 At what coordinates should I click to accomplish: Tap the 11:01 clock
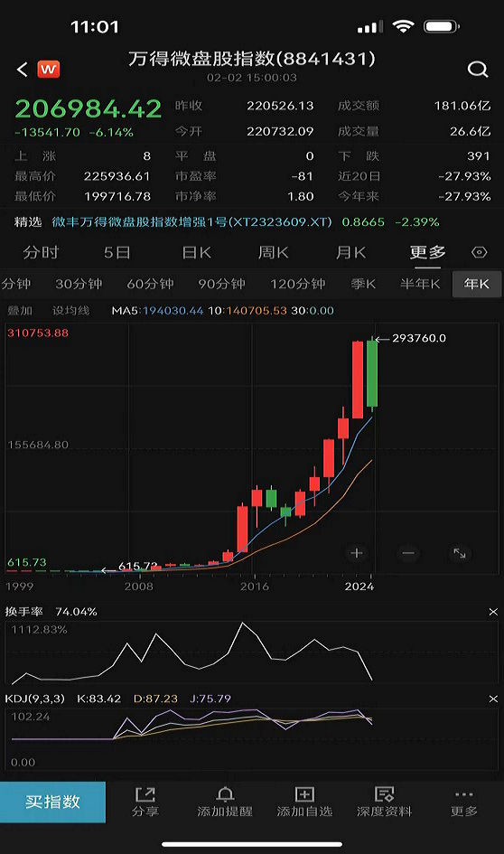coord(95,27)
